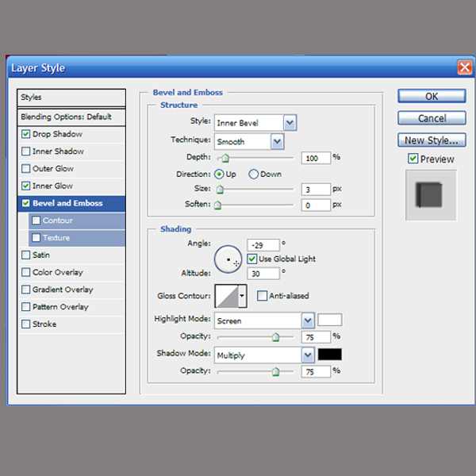Click the Altitude input field
This screenshot has width=476, height=476.
point(263,274)
